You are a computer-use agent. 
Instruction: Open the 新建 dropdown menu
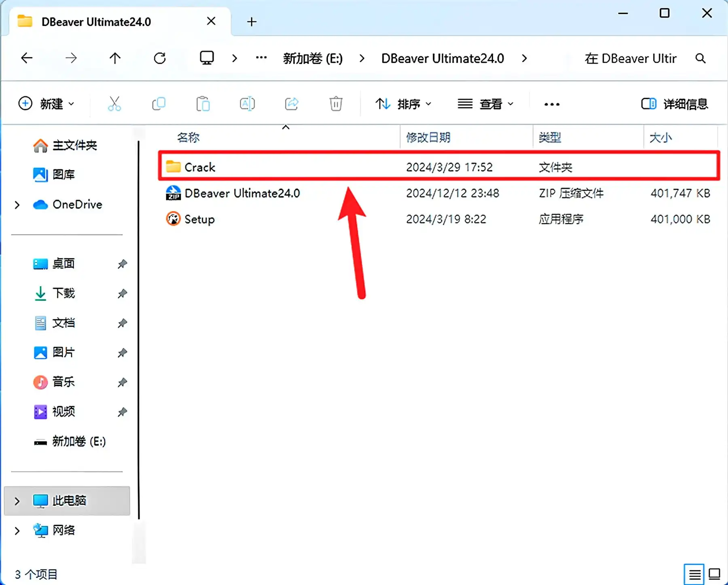(46, 104)
